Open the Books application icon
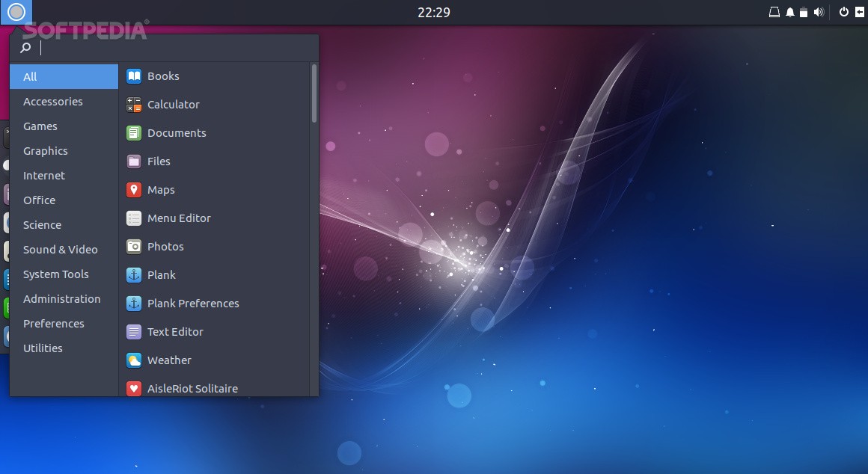This screenshot has width=868, height=474. [134, 76]
